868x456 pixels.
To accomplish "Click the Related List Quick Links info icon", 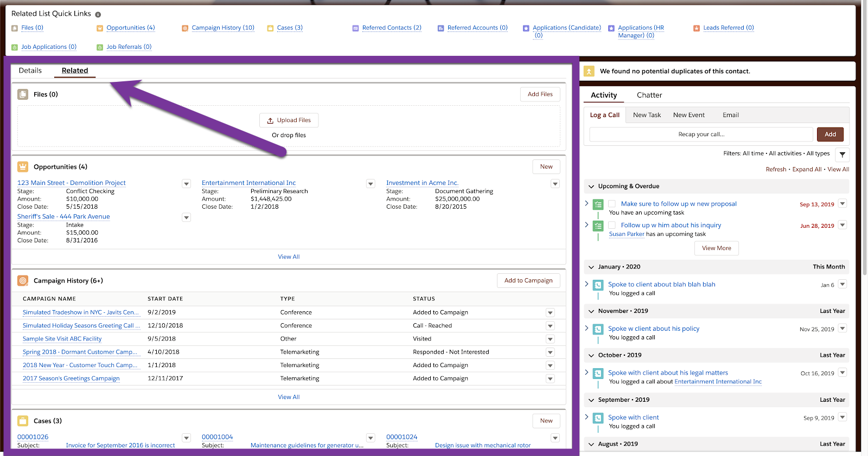I will (98, 15).
